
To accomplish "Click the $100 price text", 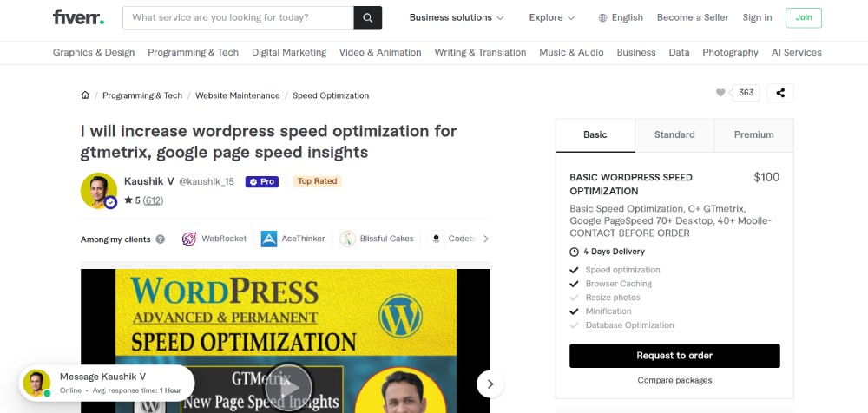I will click(x=766, y=177).
